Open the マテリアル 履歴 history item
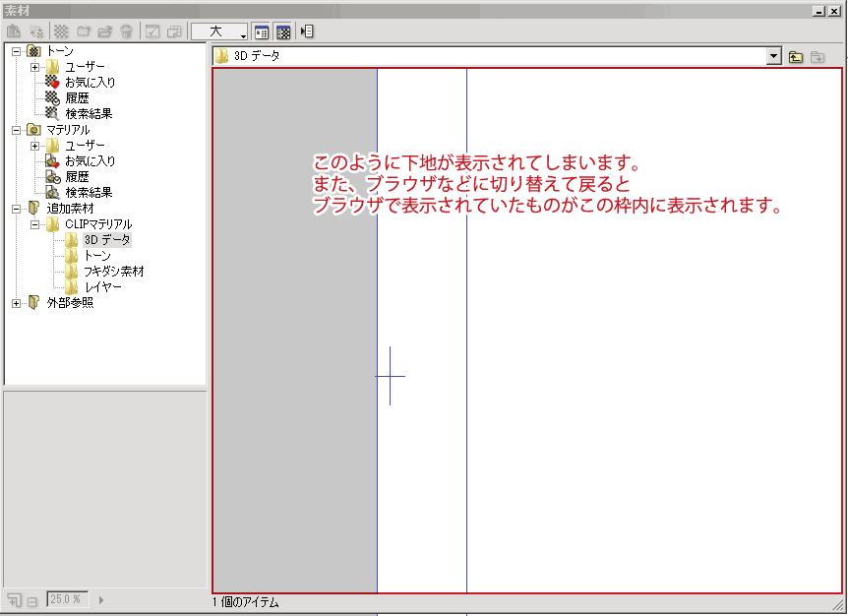Screen dimensions: 848x616 (77, 177)
